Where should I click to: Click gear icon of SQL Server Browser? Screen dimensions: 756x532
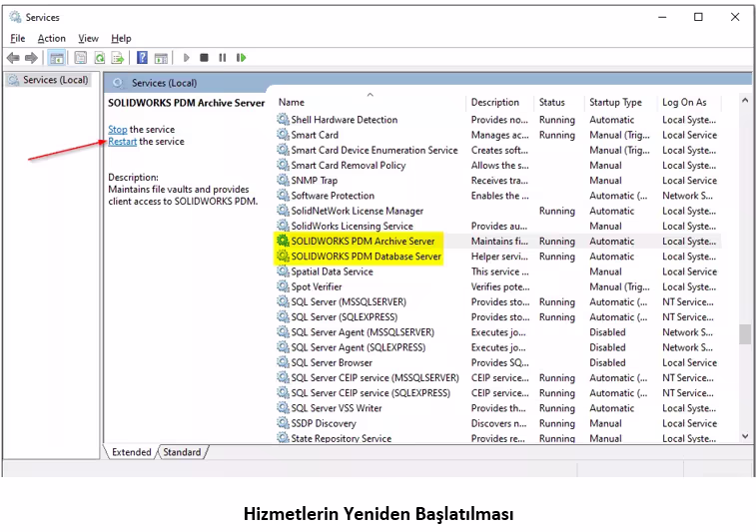pyautogui.click(x=283, y=362)
